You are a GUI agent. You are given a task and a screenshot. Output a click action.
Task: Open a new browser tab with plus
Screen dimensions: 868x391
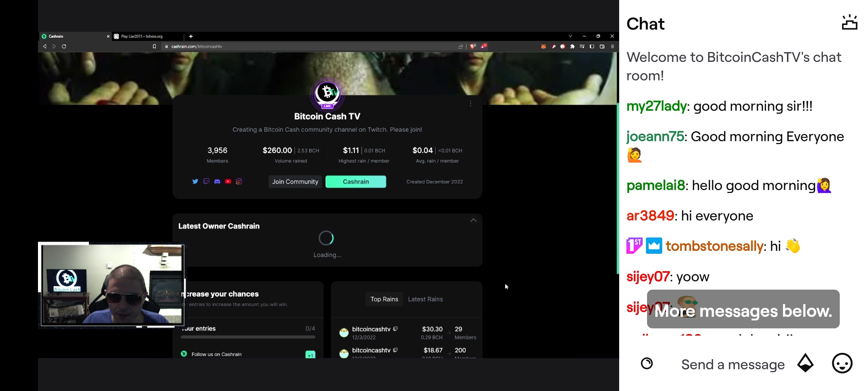(x=191, y=36)
